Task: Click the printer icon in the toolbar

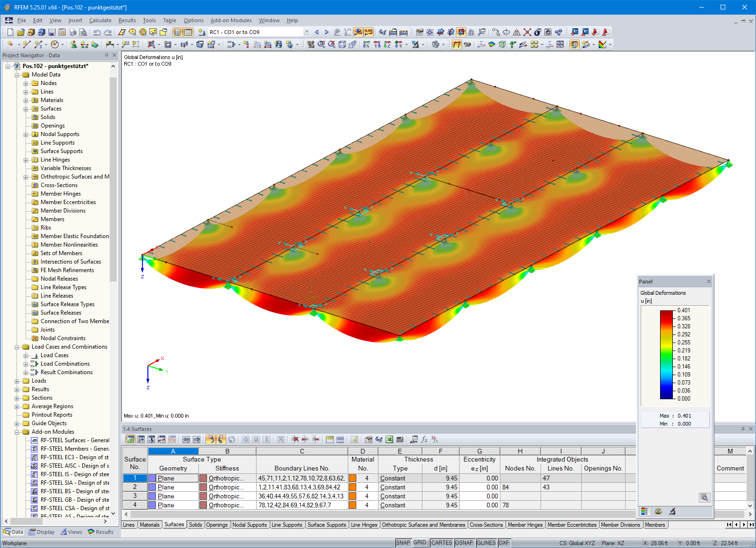Action: coord(73,32)
